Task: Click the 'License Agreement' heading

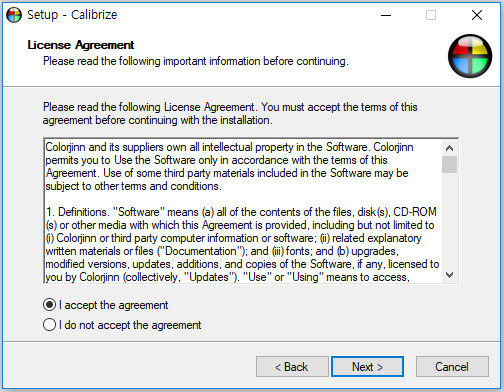Action: 81,45
